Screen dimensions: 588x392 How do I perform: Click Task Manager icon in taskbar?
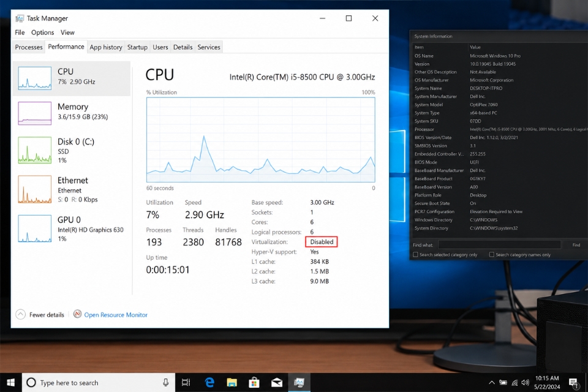pyautogui.click(x=300, y=382)
